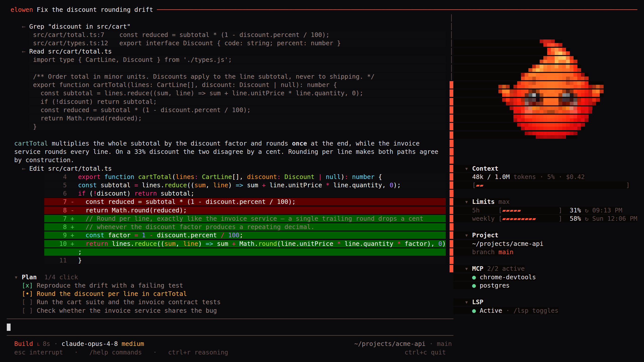This screenshot has width=644, height=362.
Task: Click the '31%' 5h limit percentage
Action: tap(575, 210)
